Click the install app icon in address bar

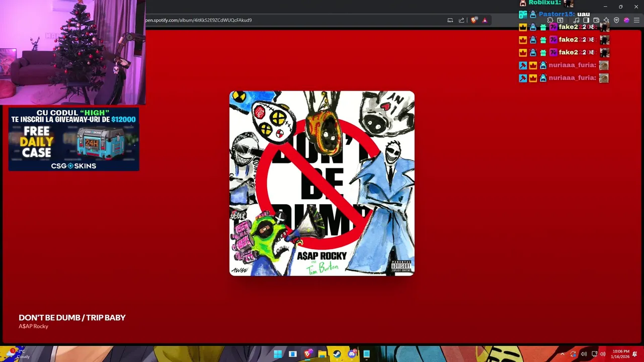click(x=450, y=20)
